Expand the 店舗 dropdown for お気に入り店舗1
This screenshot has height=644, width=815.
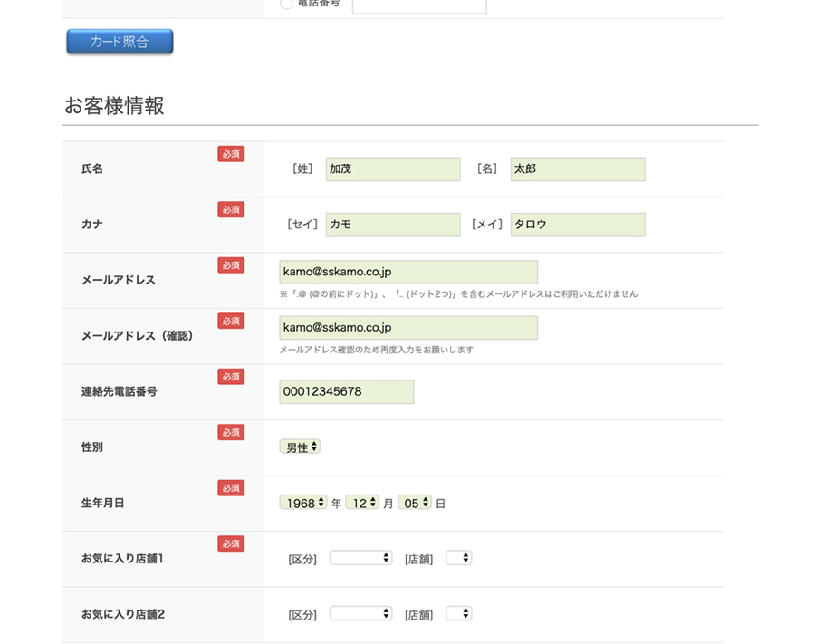point(459,558)
